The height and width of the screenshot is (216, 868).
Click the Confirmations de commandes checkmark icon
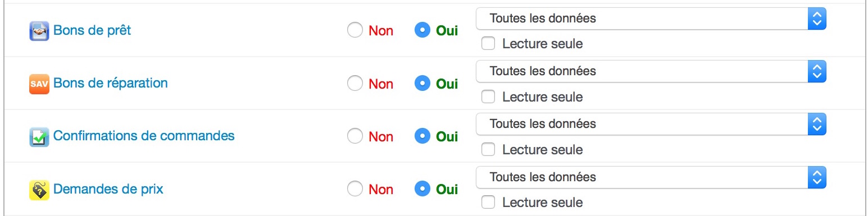click(x=39, y=137)
